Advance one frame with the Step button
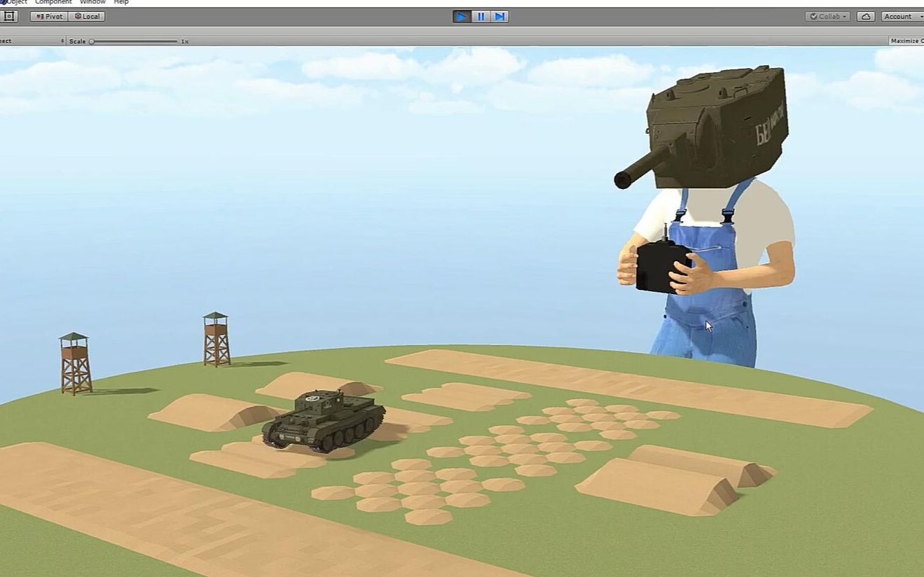Screen dimensions: 924x577 [499, 16]
